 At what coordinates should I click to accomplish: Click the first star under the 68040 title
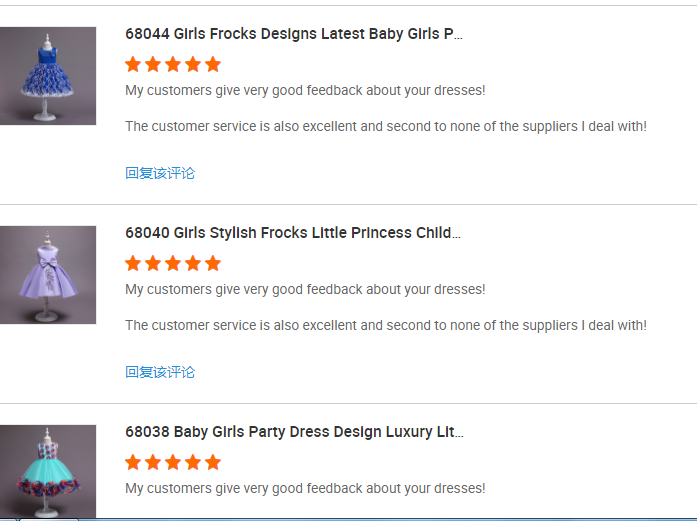point(133,264)
